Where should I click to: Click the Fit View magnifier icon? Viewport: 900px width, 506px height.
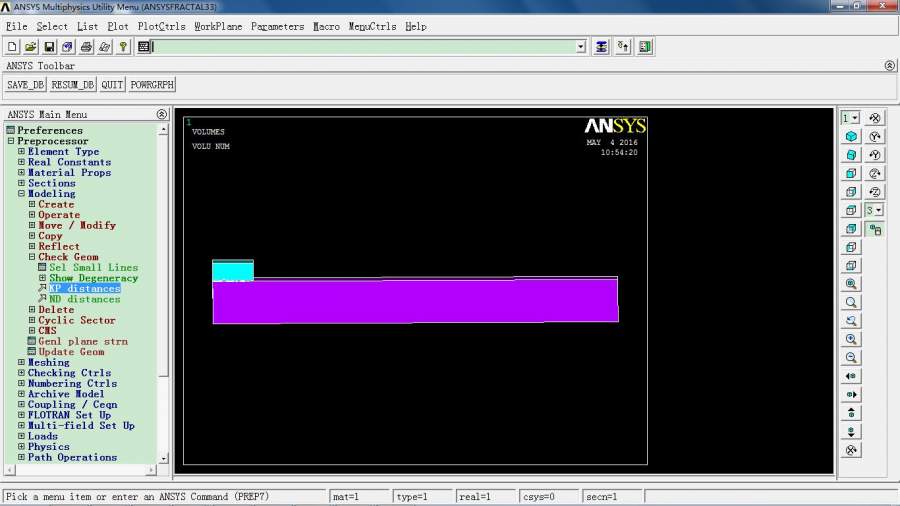coord(851,284)
